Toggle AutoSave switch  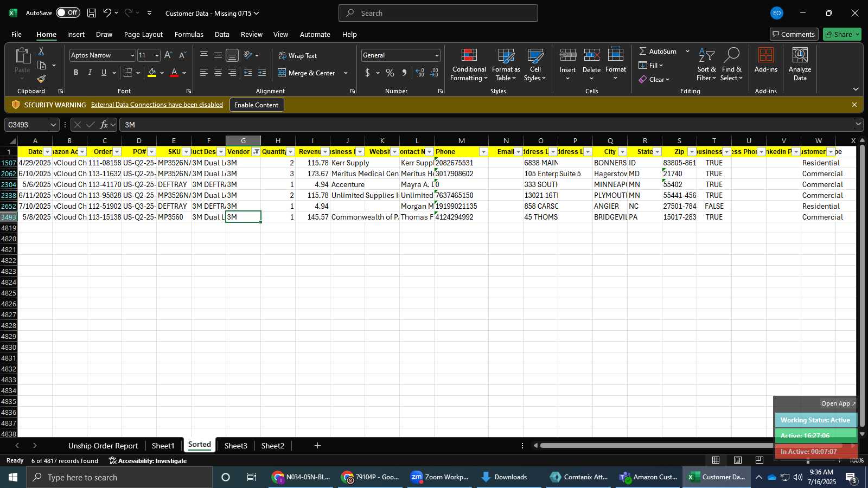[68, 12]
